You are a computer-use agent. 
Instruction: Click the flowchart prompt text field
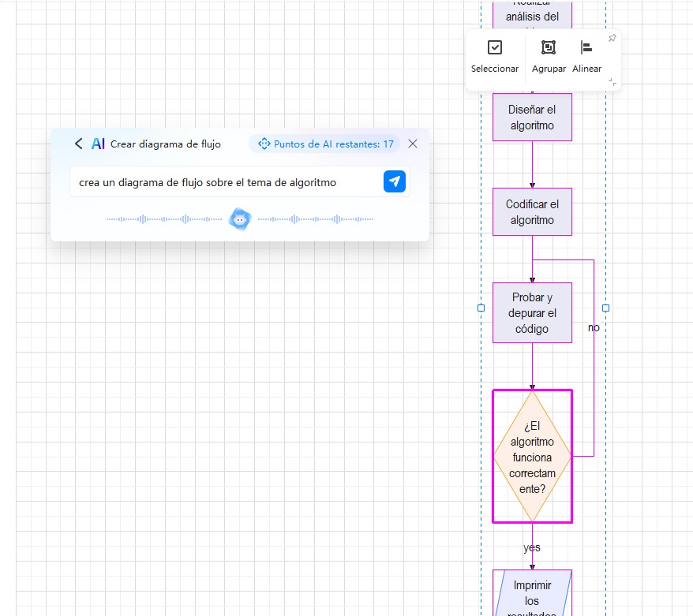click(225, 182)
